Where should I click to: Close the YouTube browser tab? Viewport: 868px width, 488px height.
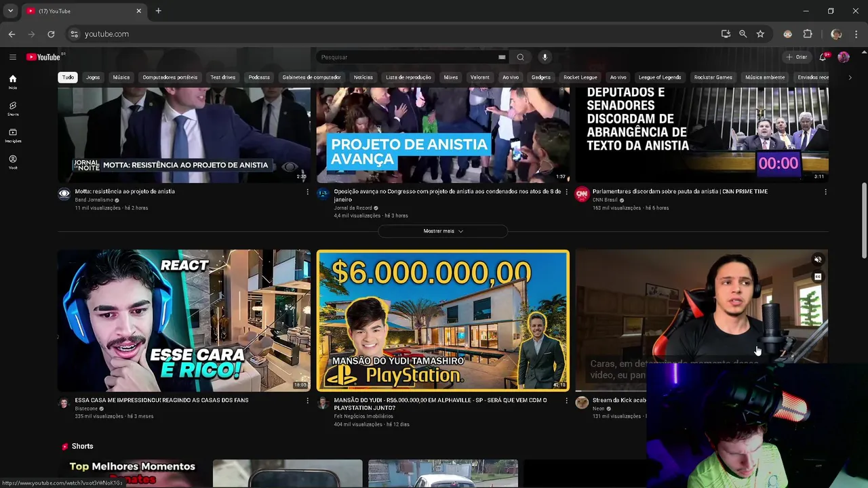pyautogui.click(x=138, y=11)
